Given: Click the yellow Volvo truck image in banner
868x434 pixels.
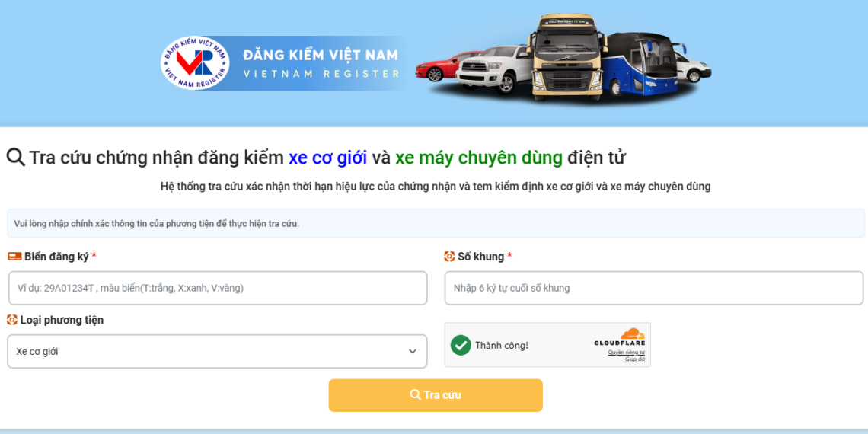Looking at the screenshot, I should 566,57.
